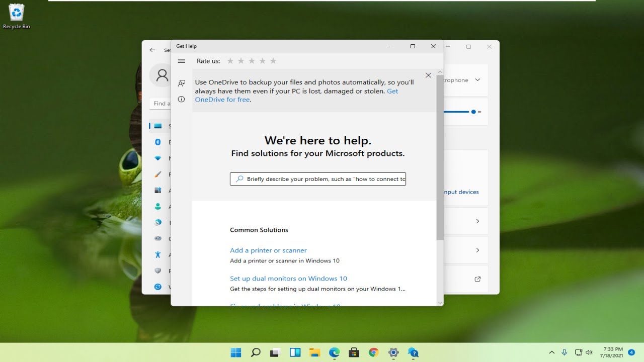Click the Get Help taskbar icon
This screenshot has width=644, height=362.
(x=413, y=352)
